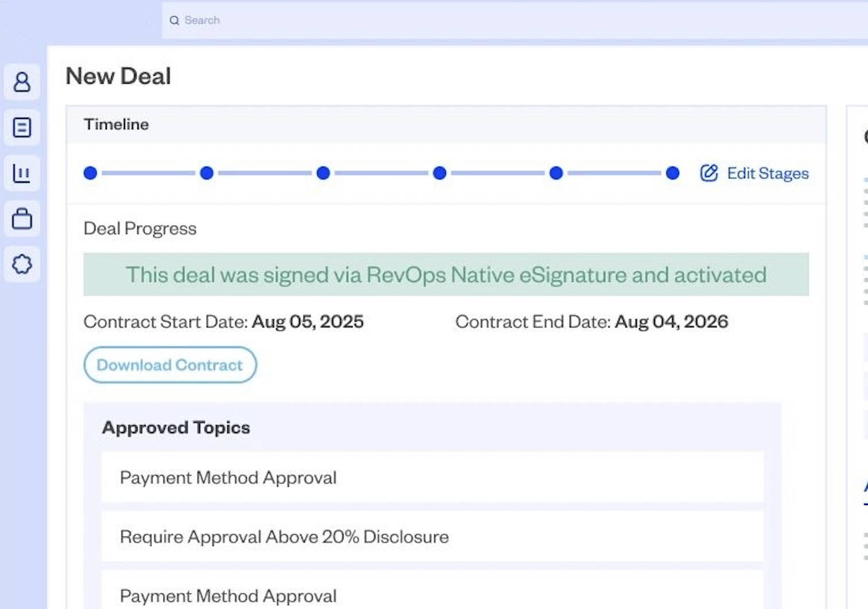
Task: Click the first timeline stage marker
Action: click(x=90, y=173)
